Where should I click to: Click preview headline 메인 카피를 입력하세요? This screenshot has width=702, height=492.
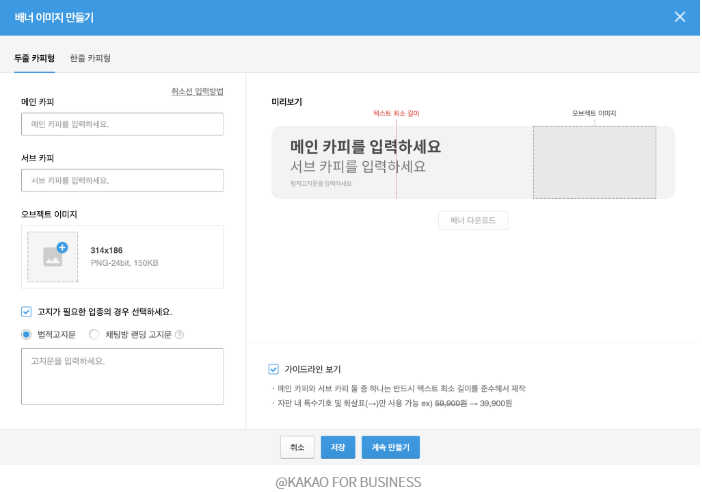pos(365,146)
